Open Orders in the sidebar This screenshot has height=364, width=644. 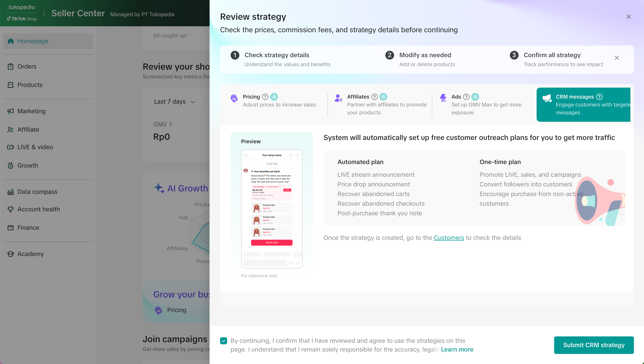point(27,67)
